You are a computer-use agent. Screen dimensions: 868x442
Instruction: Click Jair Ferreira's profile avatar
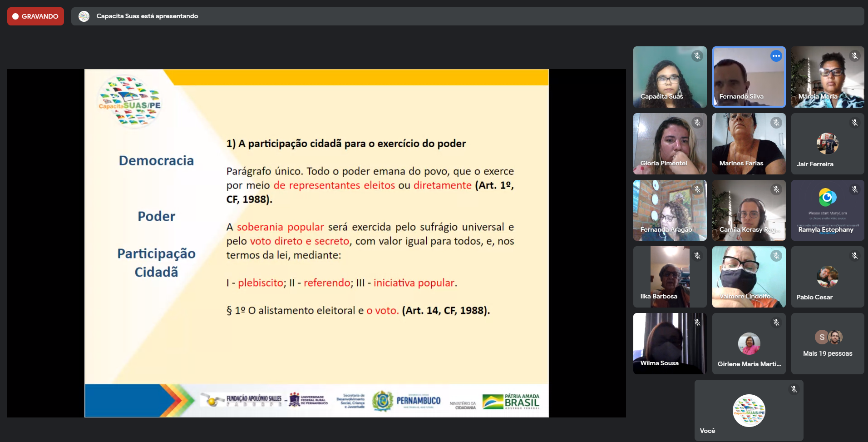point(827,144)
